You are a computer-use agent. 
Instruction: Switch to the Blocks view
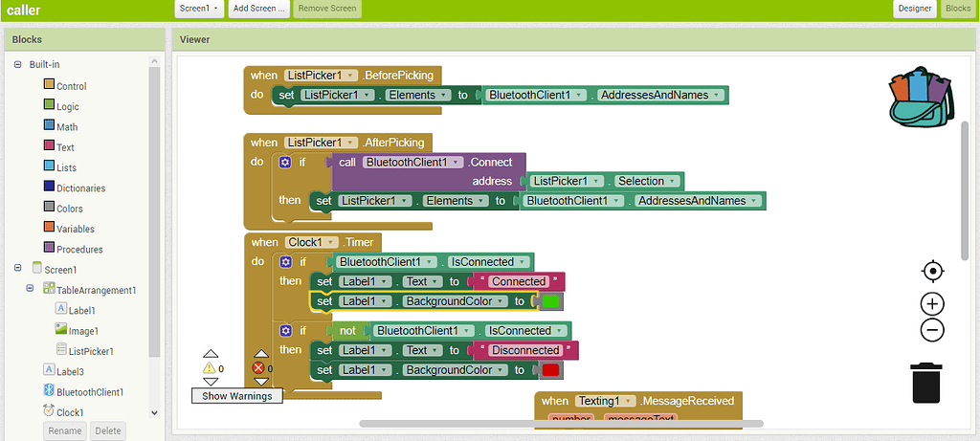pos(957,9)
